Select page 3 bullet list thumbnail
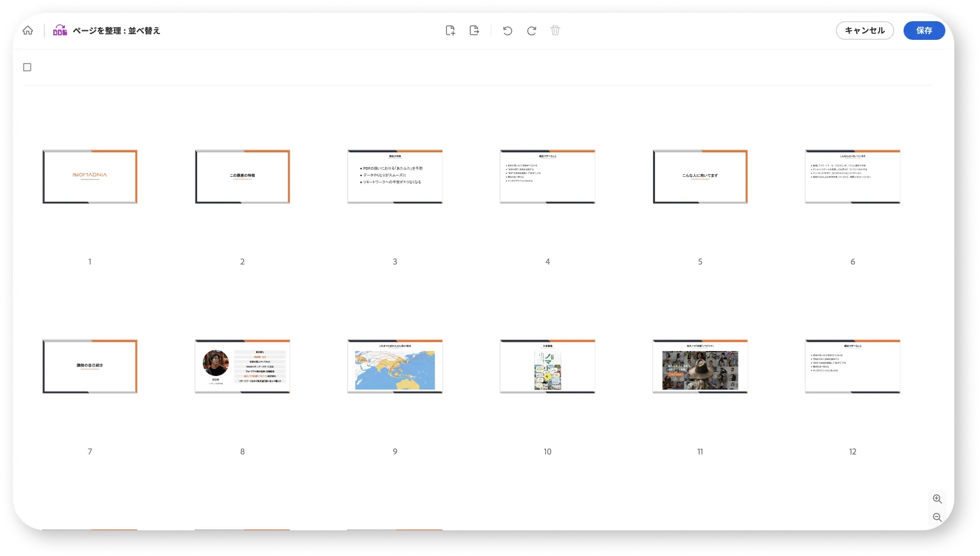Image resolution: width=980 pixels, height=556 pixels. click(x=395, y=177)
